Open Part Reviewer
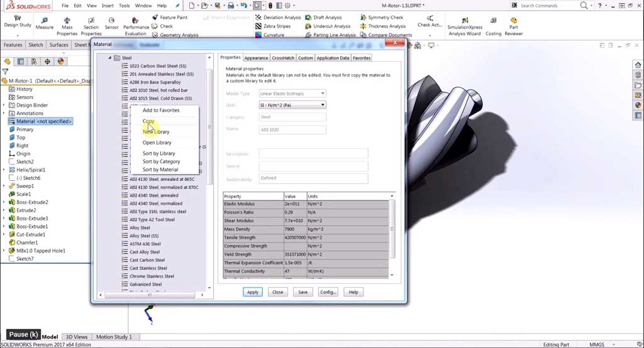Viewport: 644px width, 348px height. (x=513, y=26)
